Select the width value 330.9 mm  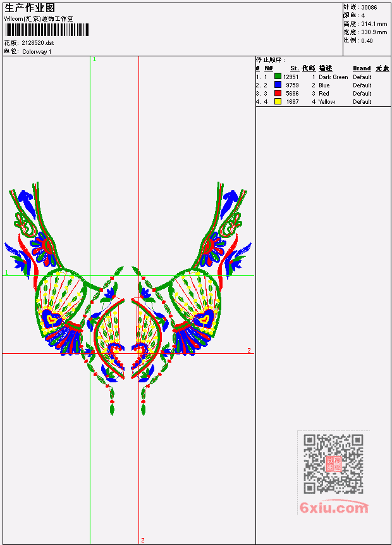374,32
